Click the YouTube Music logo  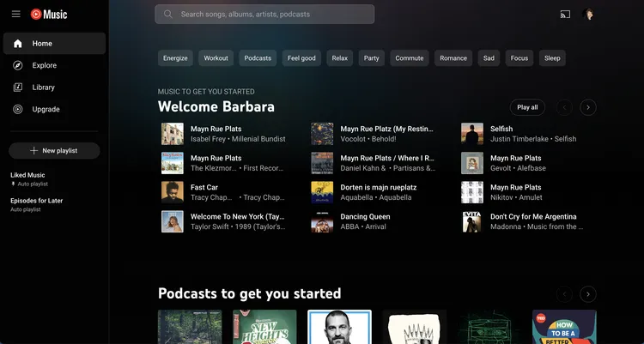(48, 15)
